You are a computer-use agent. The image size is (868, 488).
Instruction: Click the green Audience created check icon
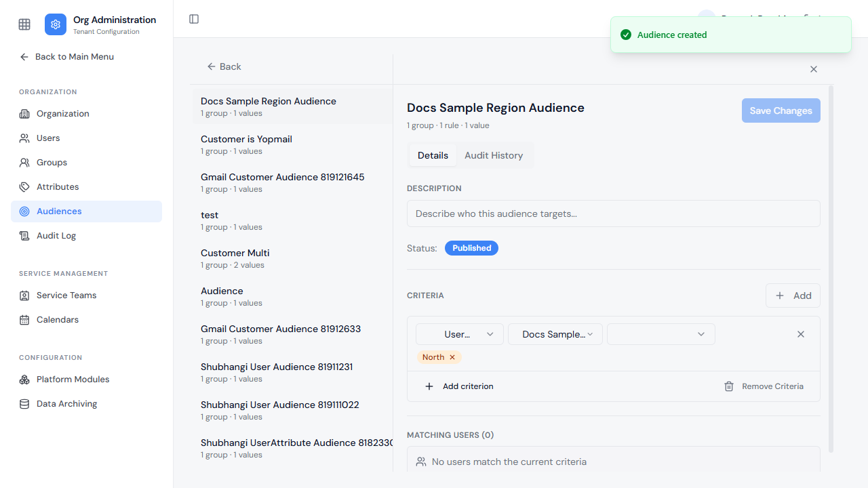626,35
